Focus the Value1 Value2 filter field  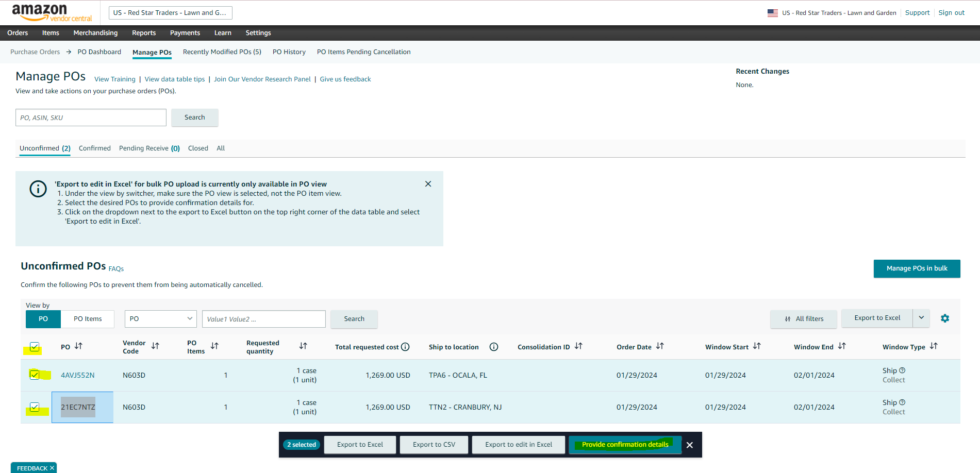(x=264, y=319)
